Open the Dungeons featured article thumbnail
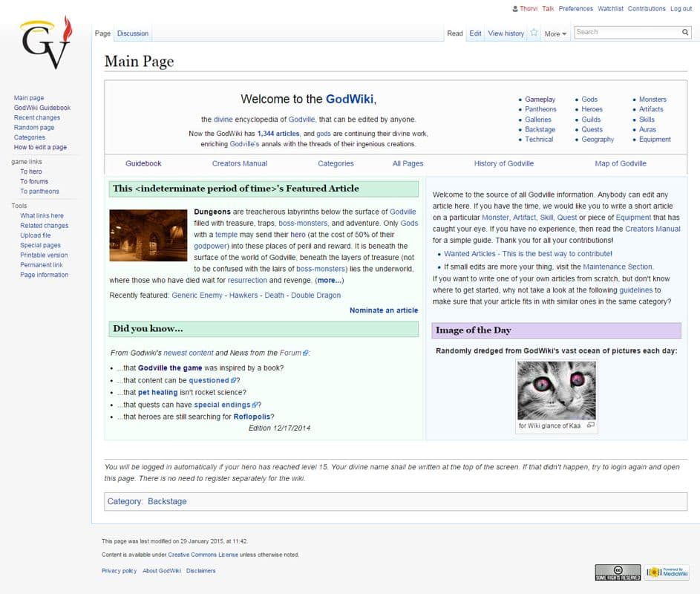This screenshot has width=700, height=594. pyautogui.click(x=148, y=235)
